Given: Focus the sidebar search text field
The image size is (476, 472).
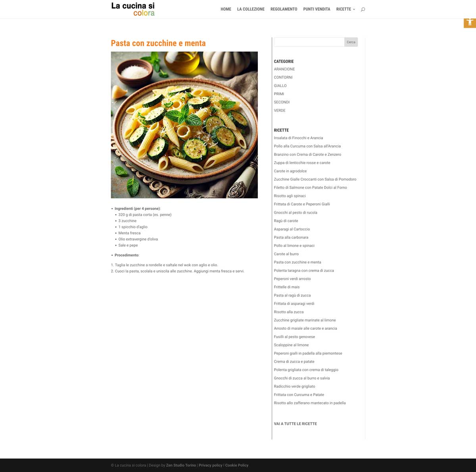Looking at the screenshot, I should (309, 42).
